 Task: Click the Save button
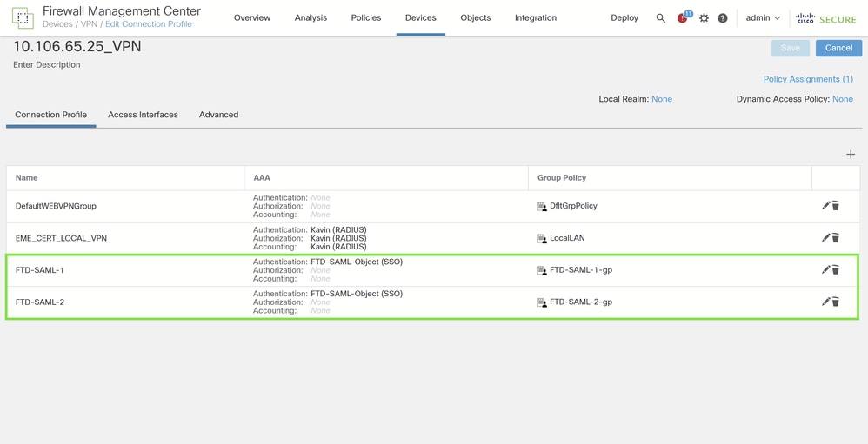point(791,48)
